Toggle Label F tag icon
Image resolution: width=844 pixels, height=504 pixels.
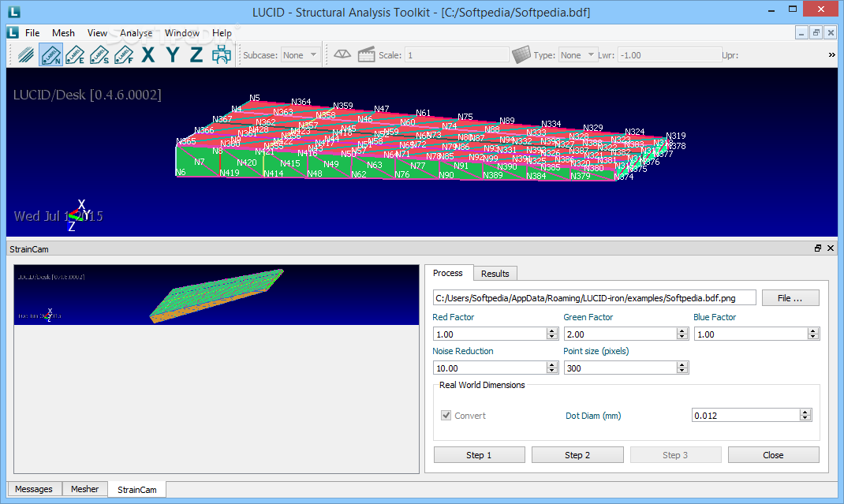tap(124, 55)
